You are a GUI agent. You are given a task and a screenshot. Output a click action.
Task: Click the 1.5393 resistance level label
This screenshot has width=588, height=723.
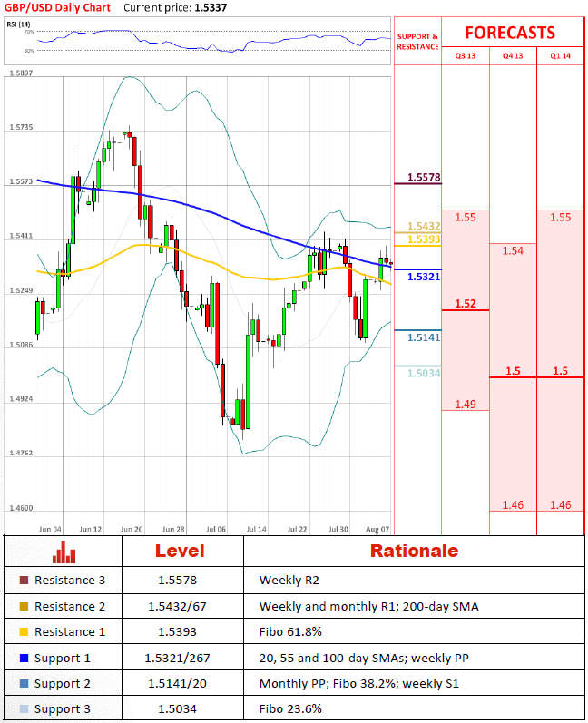tap(424, 239)
